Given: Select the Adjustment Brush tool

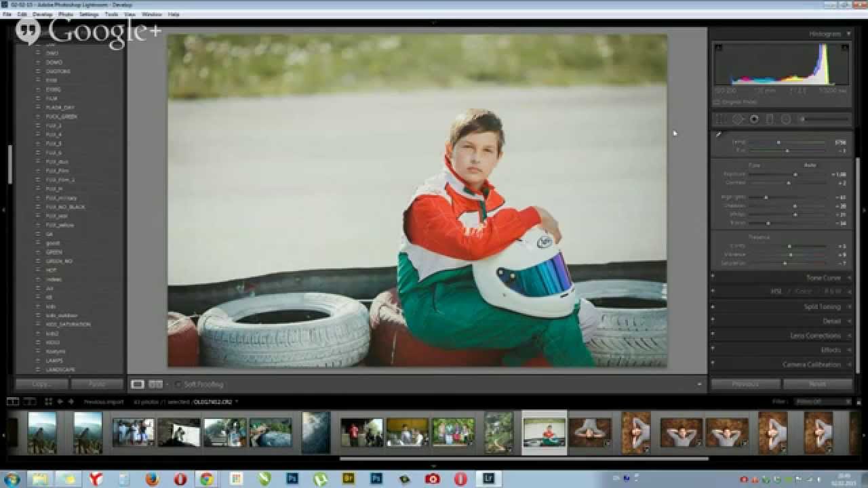Looking at the screenshot, I should coord(824,119).
